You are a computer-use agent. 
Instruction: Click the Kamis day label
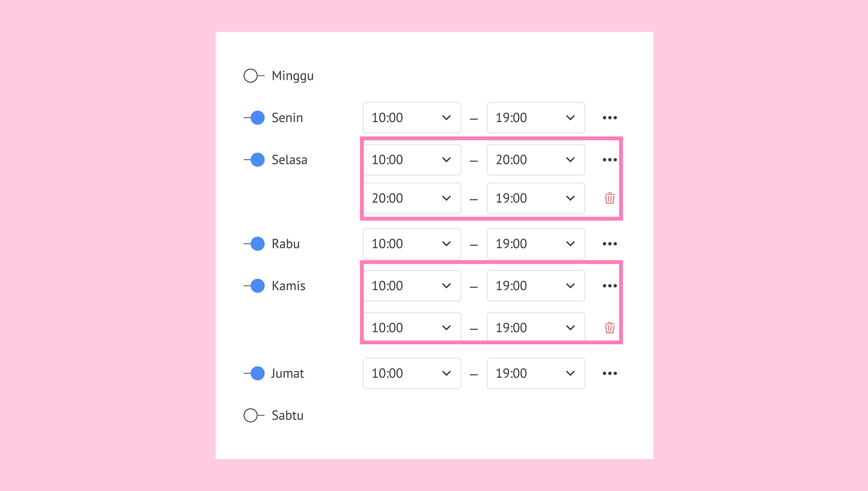(x=288, y=286)
